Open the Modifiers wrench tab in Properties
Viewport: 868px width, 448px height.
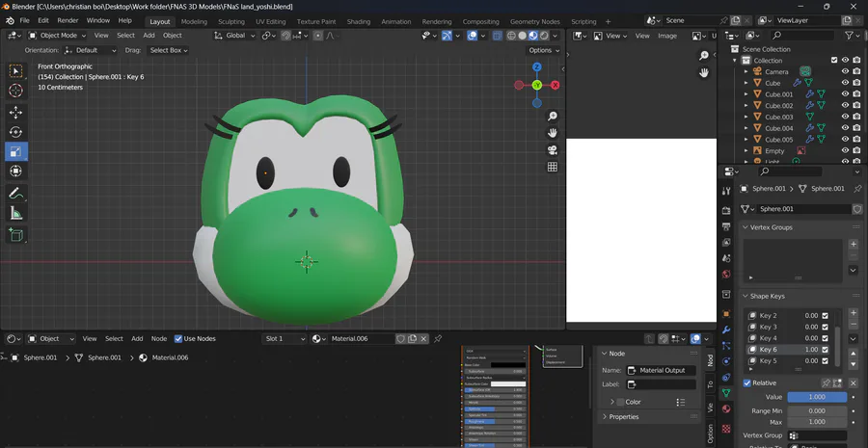pos(726,329)
